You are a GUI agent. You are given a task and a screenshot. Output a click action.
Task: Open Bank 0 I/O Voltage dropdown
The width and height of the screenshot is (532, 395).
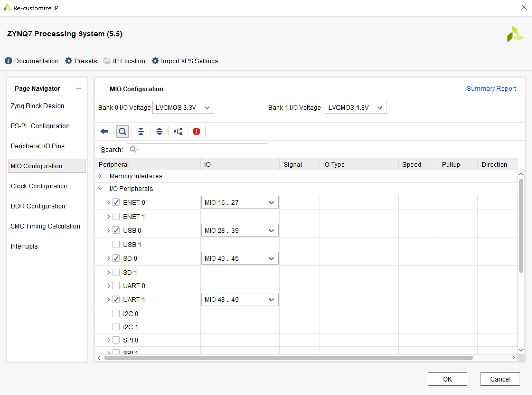coord(183,108)
